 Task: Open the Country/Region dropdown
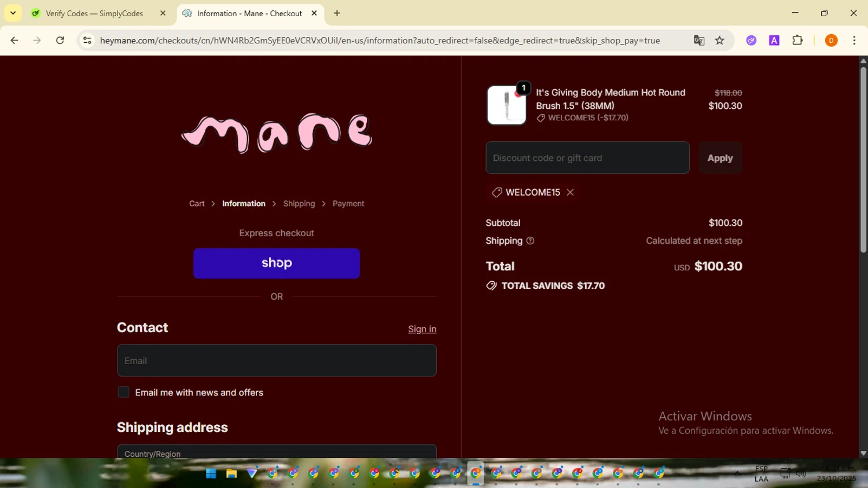pos(277,452)
